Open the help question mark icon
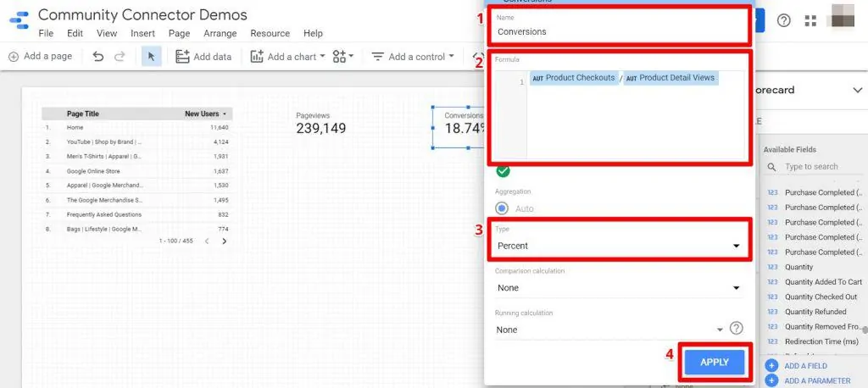Image resolution: width=868 pixels, height=388 pixels. 784,21
